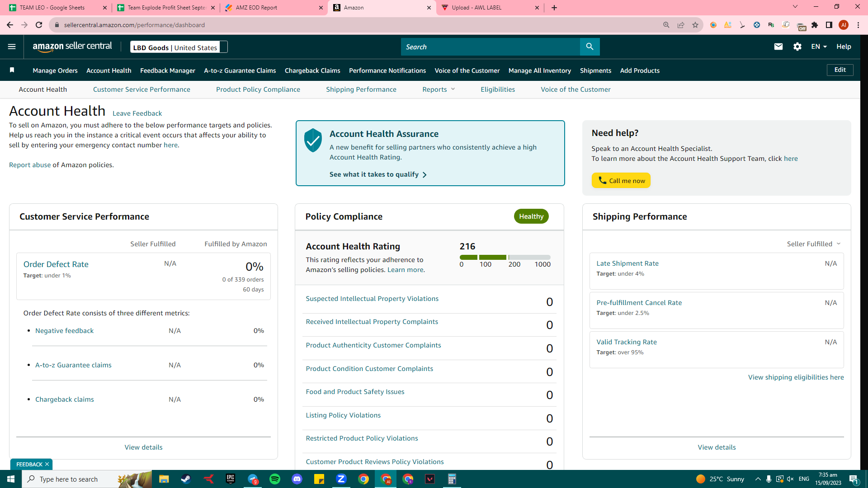Click the Healthy status badge

(x=531, y=216)
